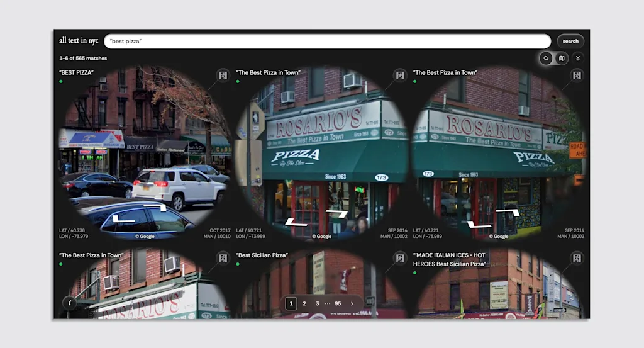Go to the next results page arrow
The width and height of the screenshot is (644, 348).
pos(352,303)
